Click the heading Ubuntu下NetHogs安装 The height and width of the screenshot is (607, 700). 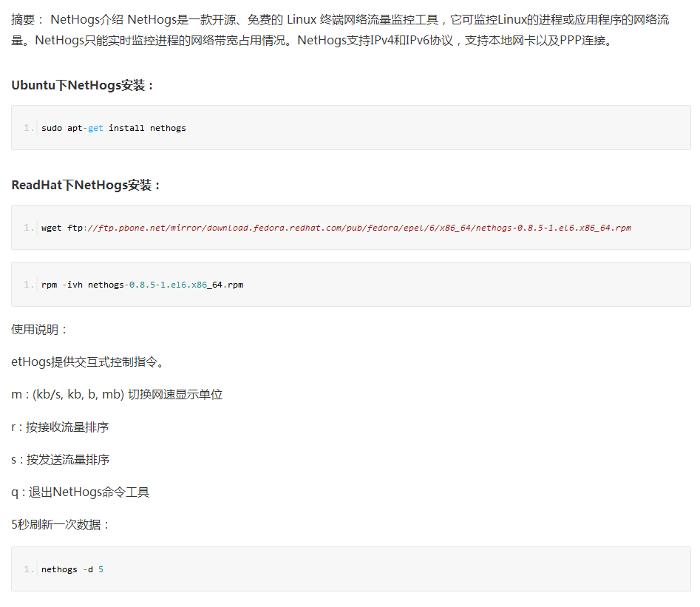[x=82, y=85]
